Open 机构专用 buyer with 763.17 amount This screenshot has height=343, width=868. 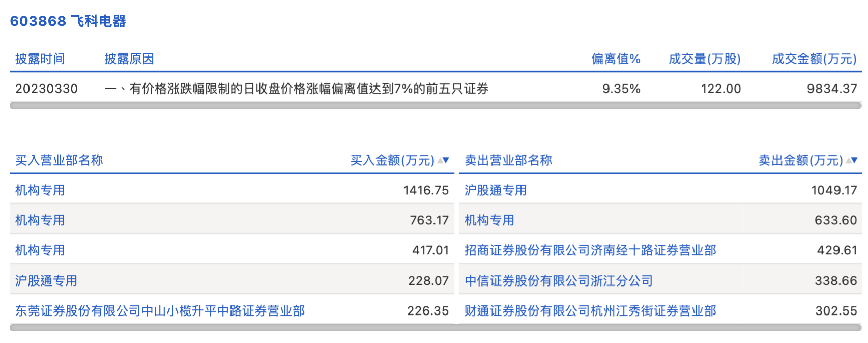[40, 220]
